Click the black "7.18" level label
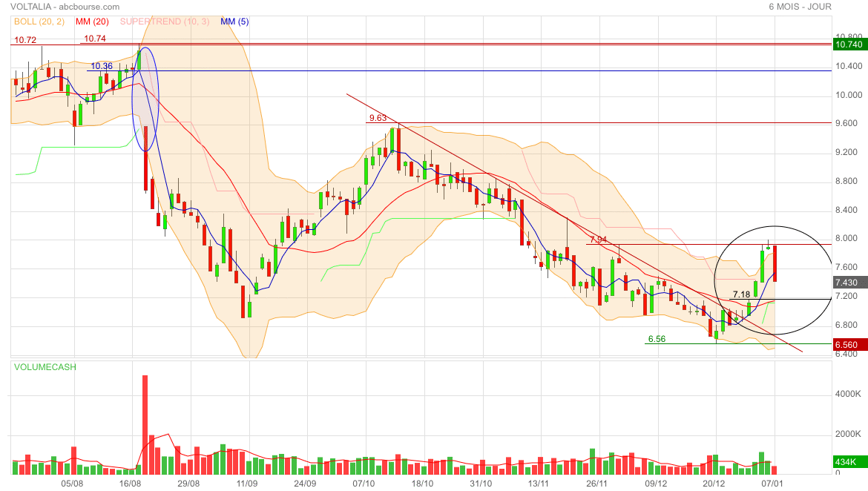The height and width of the screenshot is (491, 868). coord(741,294)
